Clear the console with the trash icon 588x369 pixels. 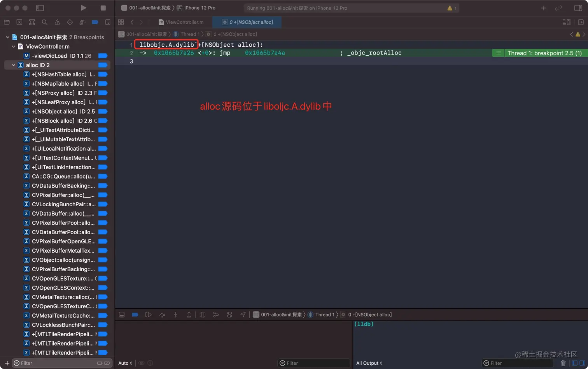[x=563, y=363]
